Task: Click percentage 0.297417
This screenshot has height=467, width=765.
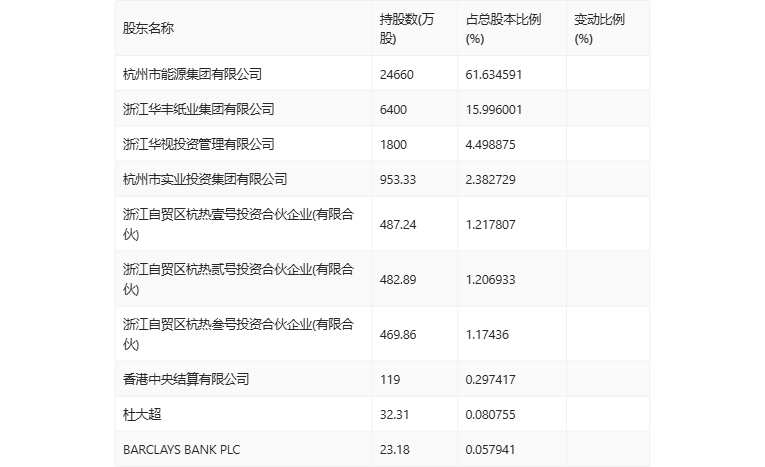Action: click(x=490, y=380)
